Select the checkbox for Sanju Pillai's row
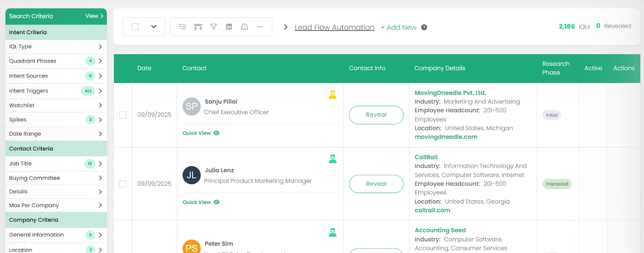This screenshot has height=253, width=644. click(123, 115)
